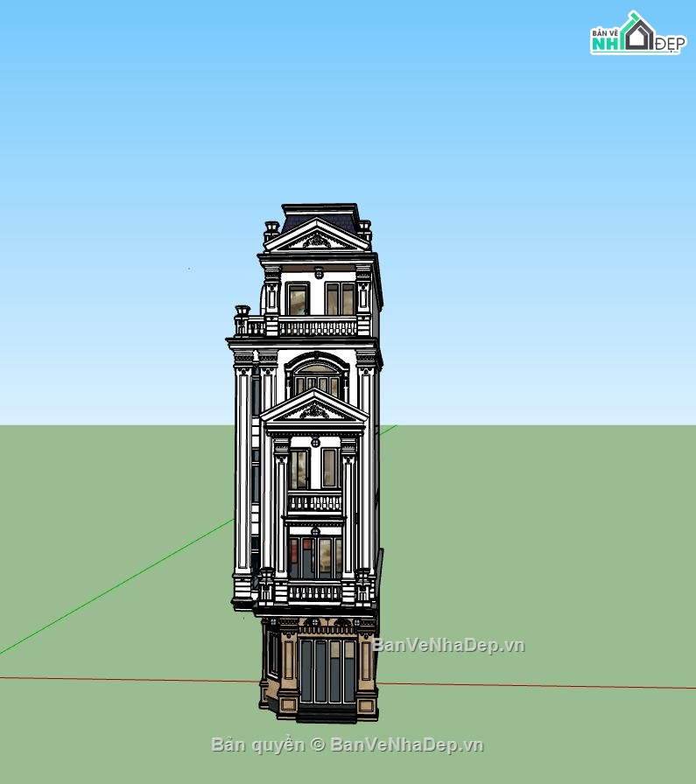This screenshot has height=784, width=696.
Task: Select the topmost triangular pediment of the building
Action: (317, 237)
